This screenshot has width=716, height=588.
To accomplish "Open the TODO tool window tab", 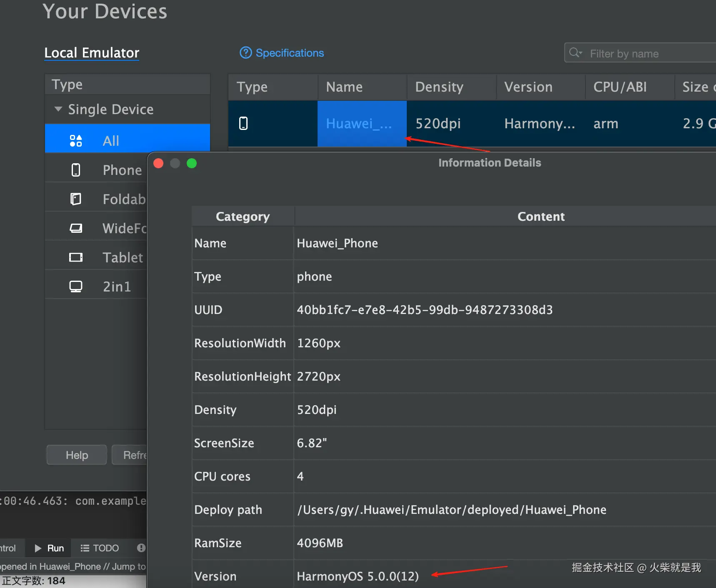I will click(x=100, y=548).
